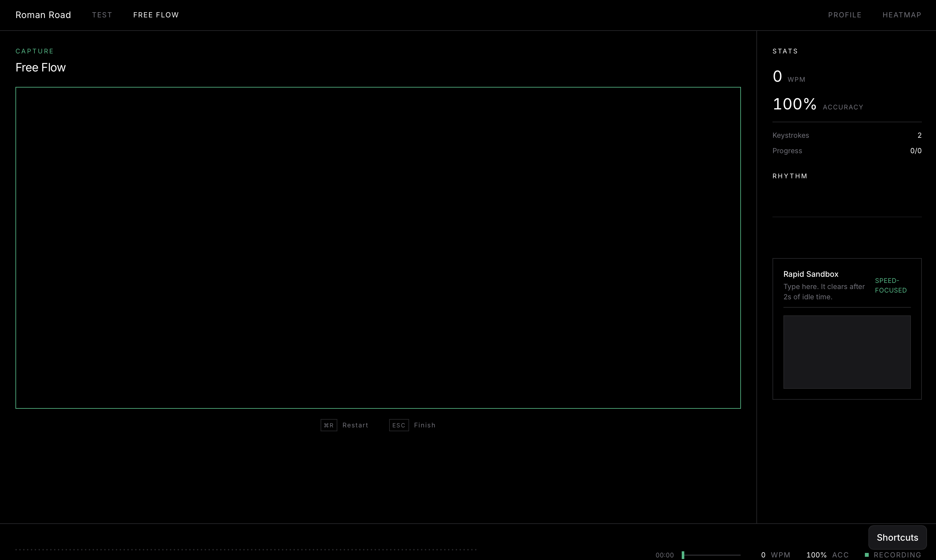Click the 100% accuracy stat
This screenshot has width=936, height=560.
794,104
